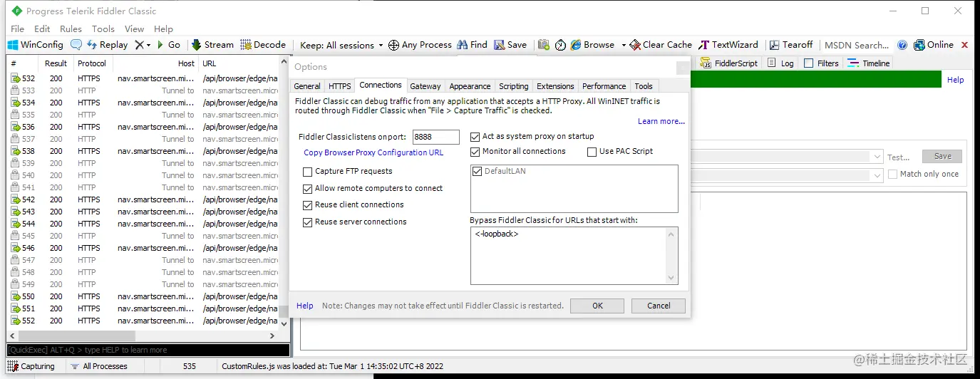
Task: Uncheck Act as system proxy on startup
Action: click(475, 136)
